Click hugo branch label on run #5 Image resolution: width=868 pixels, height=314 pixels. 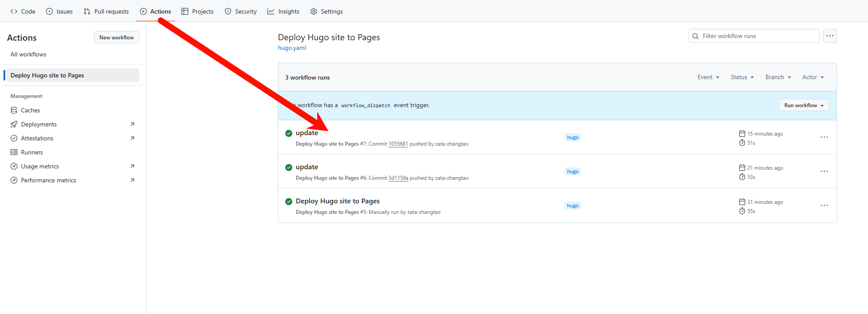pos(573,206)
